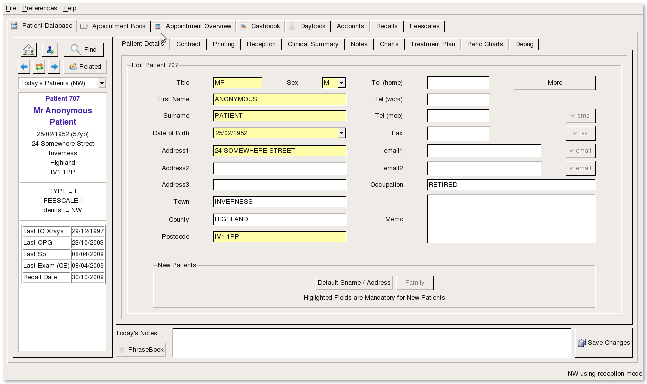Screen dimensions: 647x384
Task: Click the Related patients button
Action: click(85, 66)
